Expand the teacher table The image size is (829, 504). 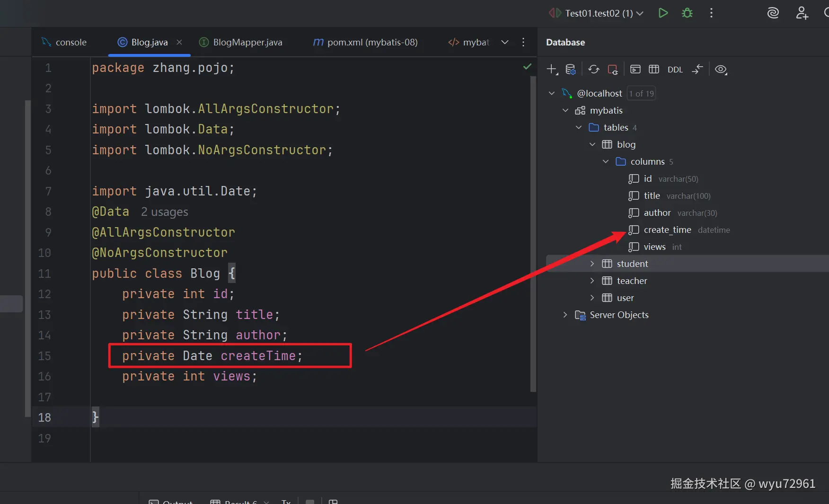(x=592, y=281)
